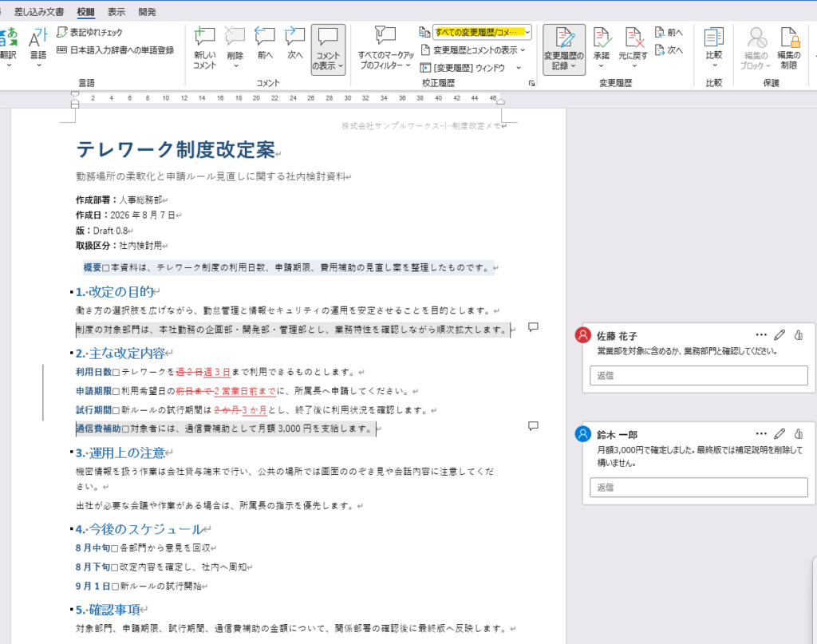This screenshot has height=644, width=817.
Task: Click comment balloon beside 通信費補助 line
Action: 533,426
